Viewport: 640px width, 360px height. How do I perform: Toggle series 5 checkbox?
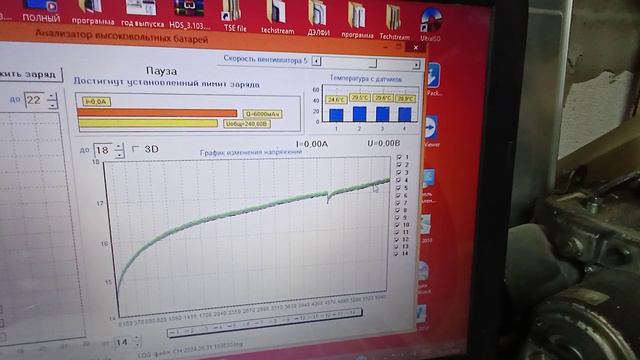click(398, 188)
